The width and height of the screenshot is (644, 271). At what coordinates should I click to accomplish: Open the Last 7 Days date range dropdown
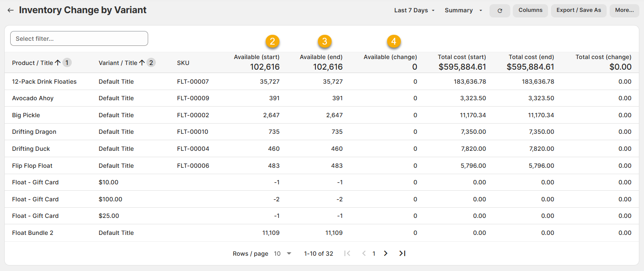coord(414,11)
